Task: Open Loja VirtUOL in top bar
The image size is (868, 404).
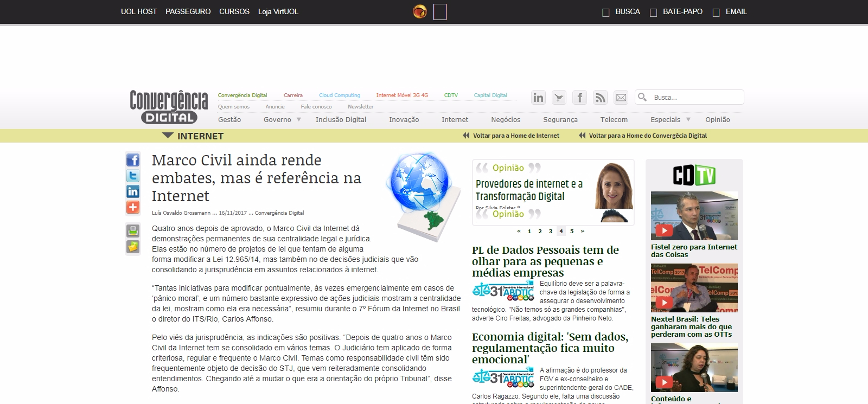Action: tap(278, 11)
